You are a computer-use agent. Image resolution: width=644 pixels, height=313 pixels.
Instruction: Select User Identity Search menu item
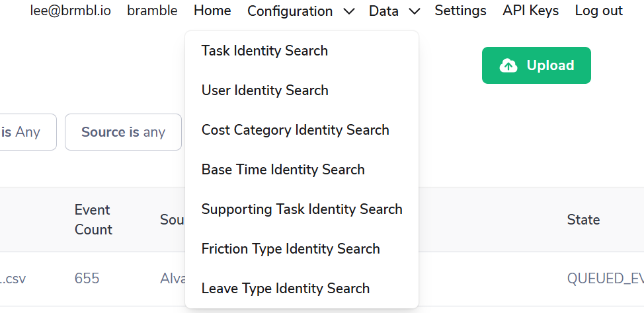pyautogui.click(x=264, y=90)
